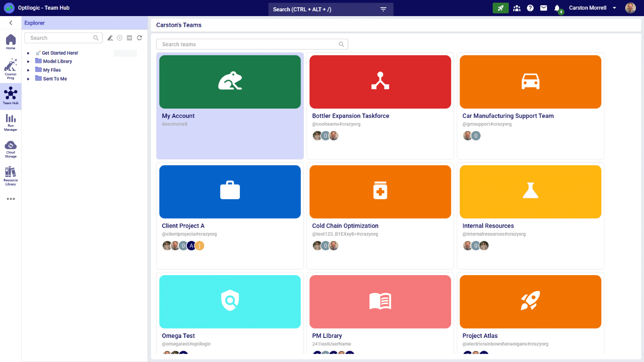Image resolution: width=644 pixels, height=362 pixels.
Task: Click the Car Manufacturing Support Team title
Action: point(508,116)
